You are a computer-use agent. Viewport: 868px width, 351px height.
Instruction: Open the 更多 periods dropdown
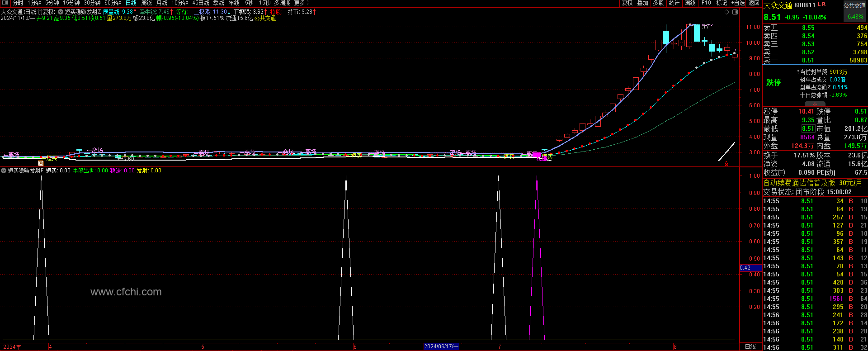(302, 3)
